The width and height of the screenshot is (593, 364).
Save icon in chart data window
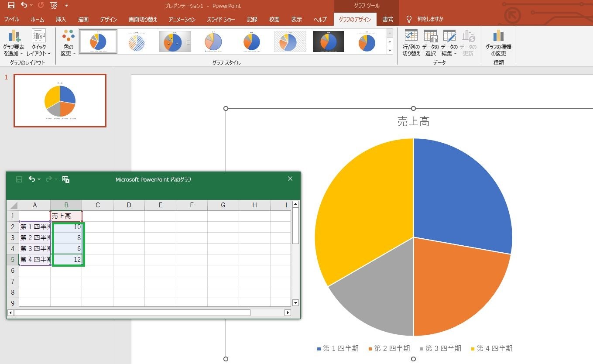19,179
